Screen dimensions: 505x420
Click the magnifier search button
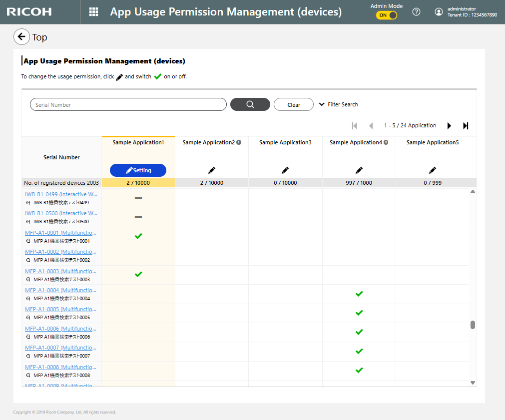pyautogui.click(x=250, y=104)
